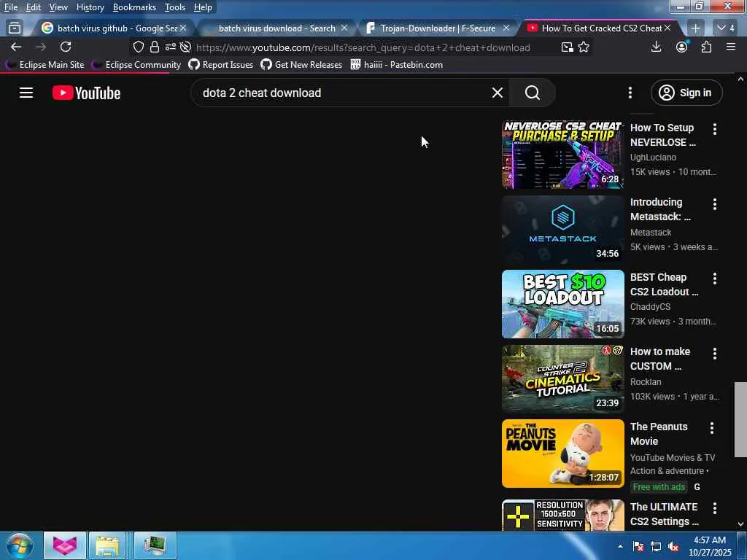The width and height of the screenshot is (747, 560).
Task: Click the UghLuciano channel name
Action: point(653,157)
